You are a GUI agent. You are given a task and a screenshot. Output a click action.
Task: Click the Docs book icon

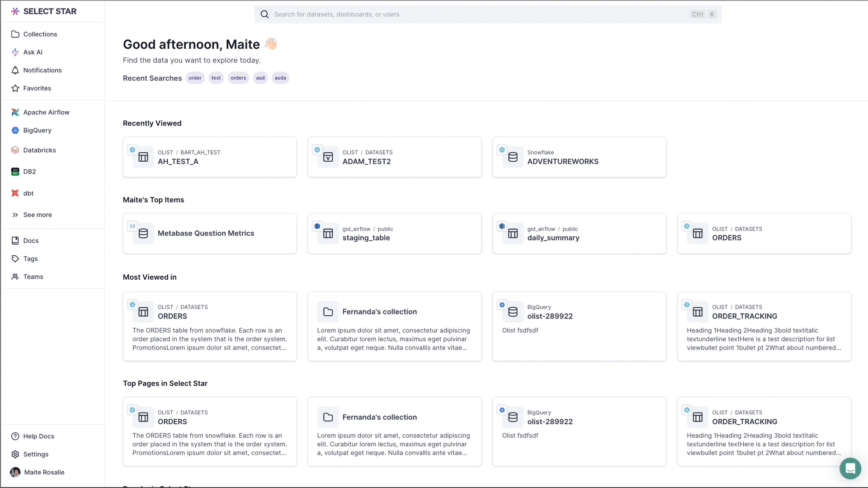(15, 241)
